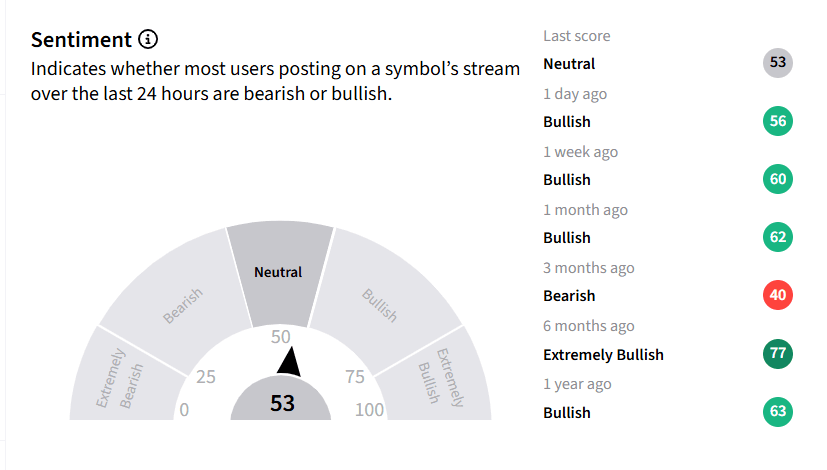This screenshot has height=470, width=827.
Task: Click the gray 53 score badge
Action: pos(778,63)
